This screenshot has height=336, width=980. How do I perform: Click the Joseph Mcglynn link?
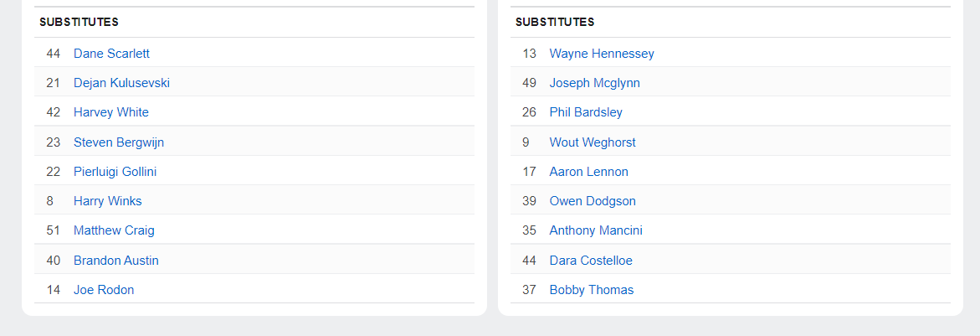(594, 83)
